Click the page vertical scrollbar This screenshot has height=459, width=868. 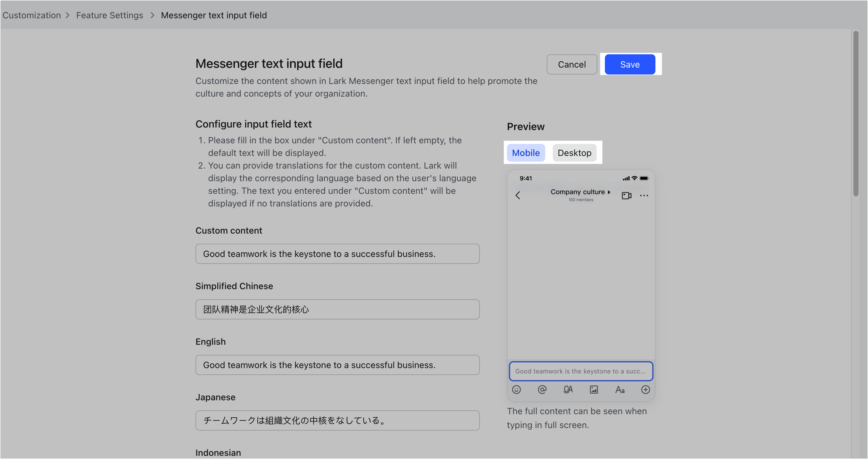856,113
